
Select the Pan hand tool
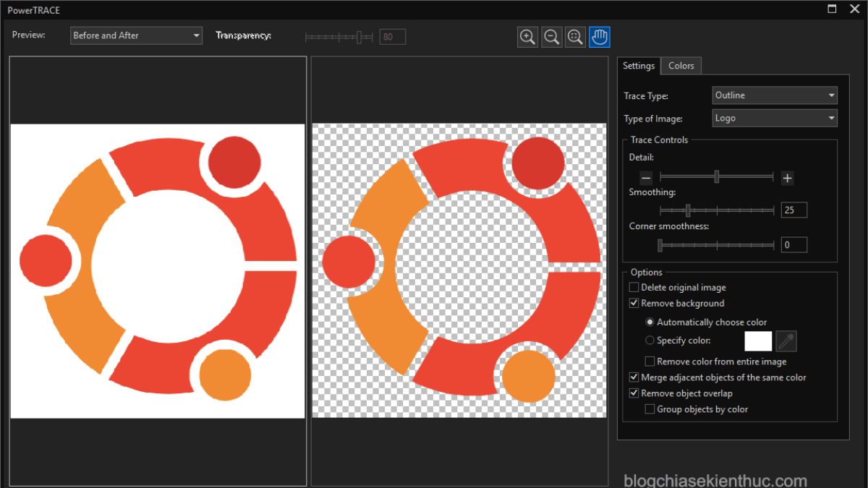pyautogui.click(x=600, y=37)
